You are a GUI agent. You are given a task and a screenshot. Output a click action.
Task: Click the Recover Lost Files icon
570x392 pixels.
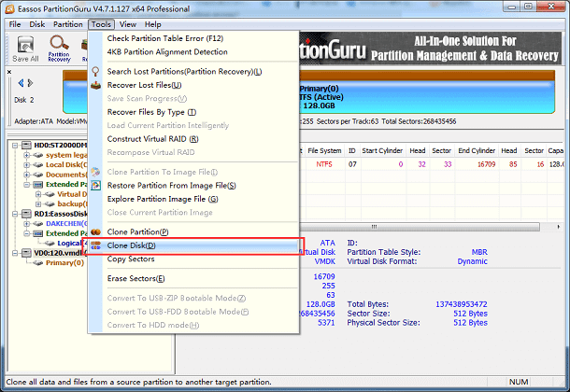click(x=95, y=85)
